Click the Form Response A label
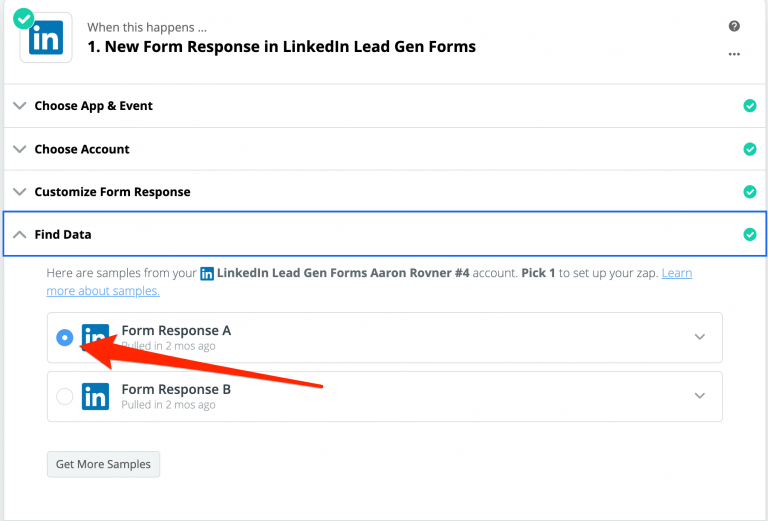768x521 pixels. click(x=176, y=331)
